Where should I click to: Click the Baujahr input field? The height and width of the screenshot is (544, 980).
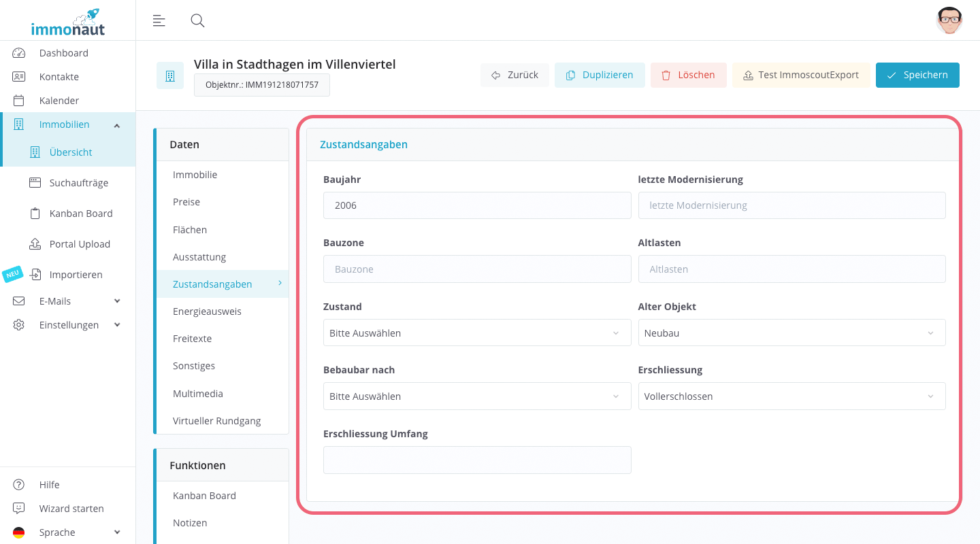[x=476, y=205]
